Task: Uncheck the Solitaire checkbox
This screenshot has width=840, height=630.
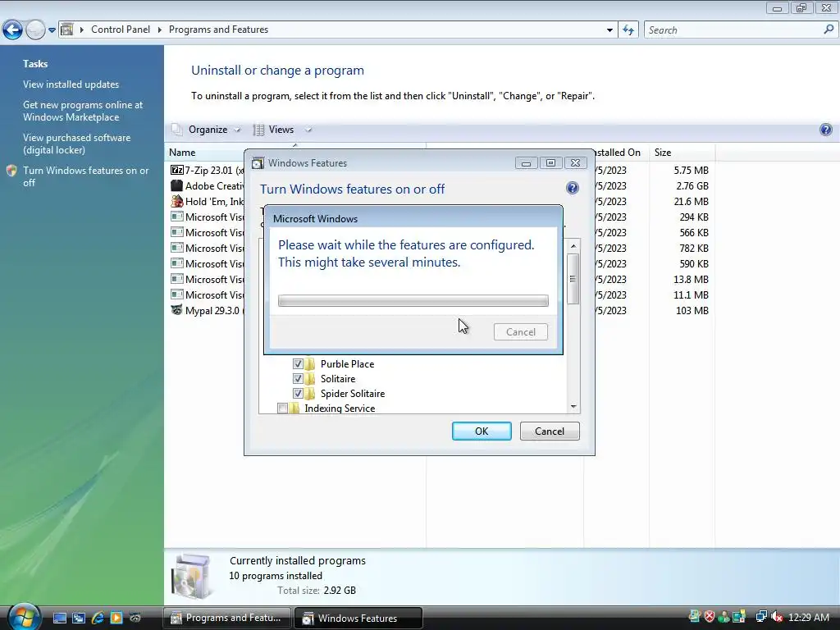Action: 298,379
